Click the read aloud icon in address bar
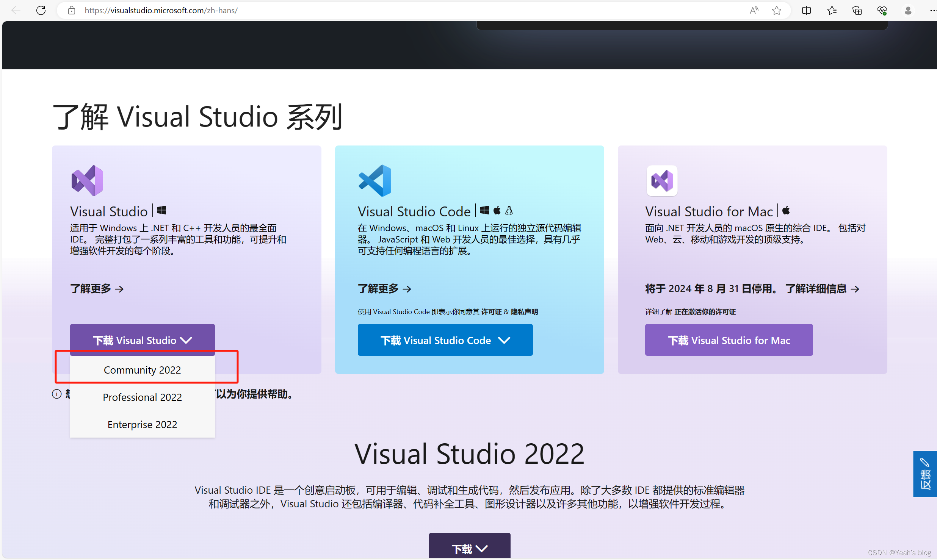This screenshot has height=560, width=937. (x=754, y=10)
